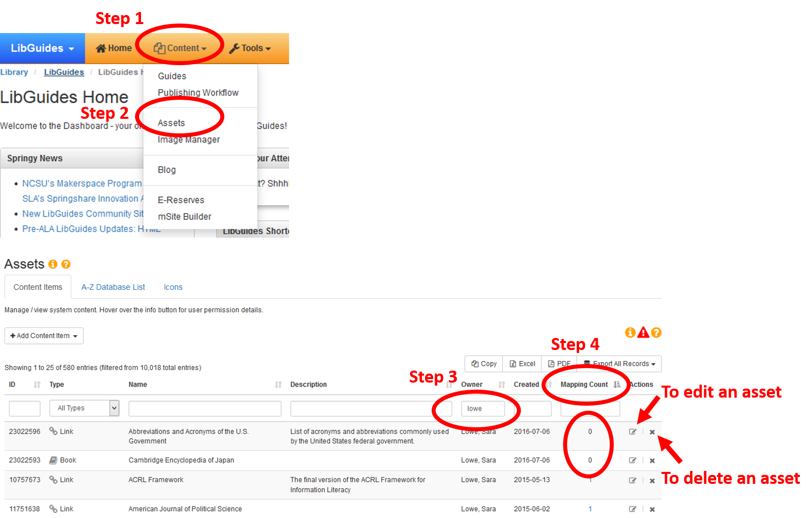
Task: Open NCSU's Makerspace Program news link
Action: (x=82, y=184)
